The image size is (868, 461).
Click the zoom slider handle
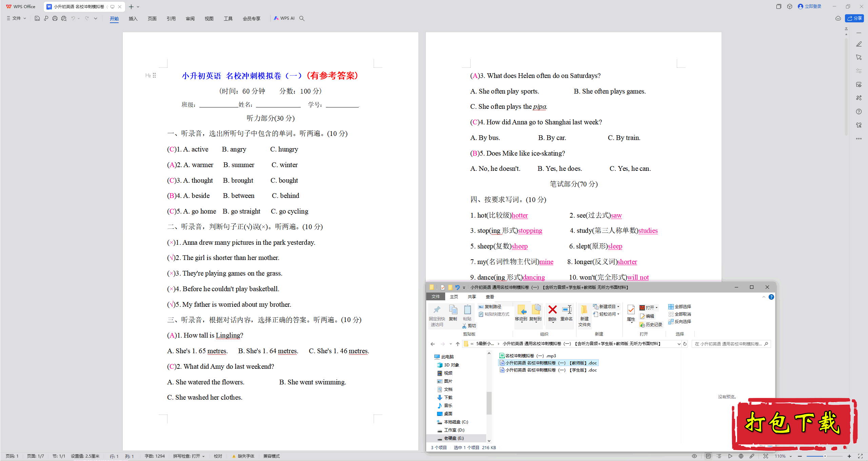[x=825, y=456]
